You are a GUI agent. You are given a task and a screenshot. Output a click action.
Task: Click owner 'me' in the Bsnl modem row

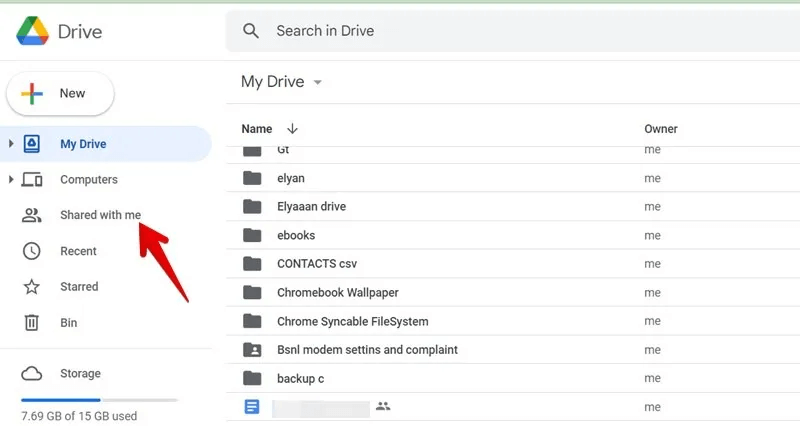tap(652, 349)
